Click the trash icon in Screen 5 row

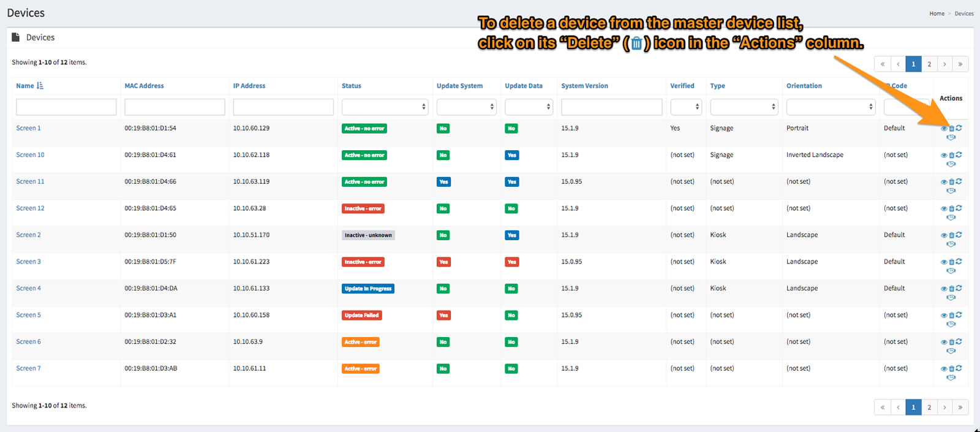(951, 316)
